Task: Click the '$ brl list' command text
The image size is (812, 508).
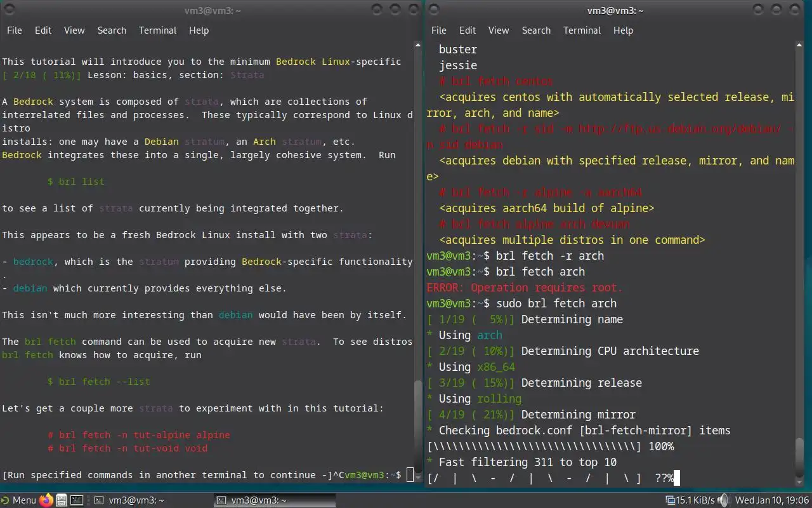Action: (x=76, y=182)
